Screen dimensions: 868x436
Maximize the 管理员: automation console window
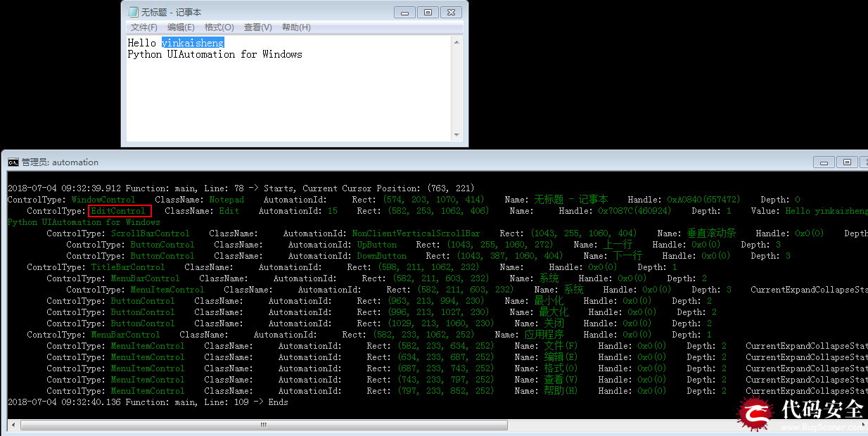pyautogui.click(x=846, y=162)
